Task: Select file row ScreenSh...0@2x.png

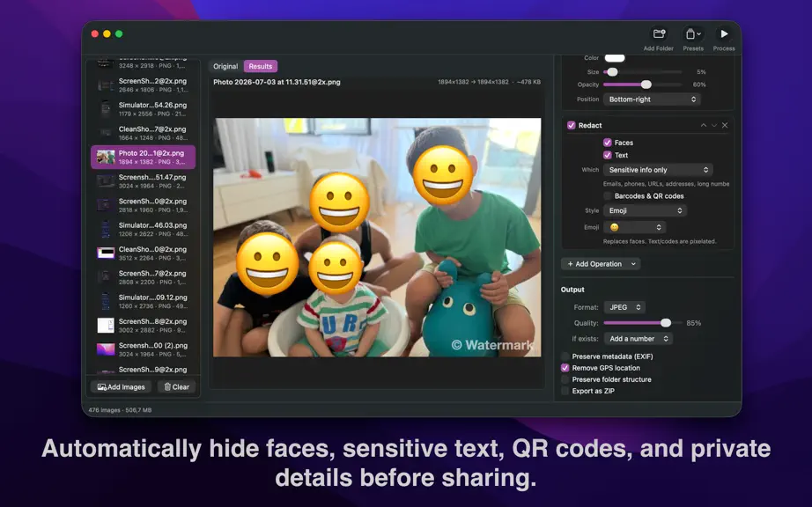Action: click(143, 205)
